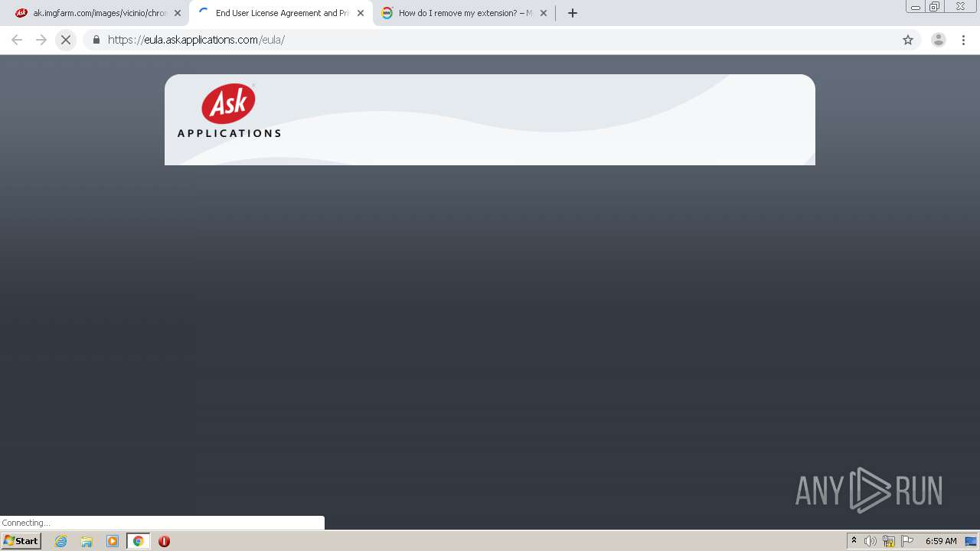The width and height of the screenshot is (980, 551).
Task: Open the volume speaker control
Action: click(871, 541)
